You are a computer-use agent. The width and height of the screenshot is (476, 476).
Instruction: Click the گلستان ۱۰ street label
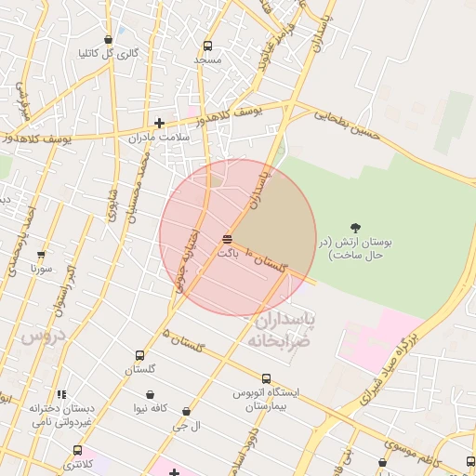(267, 259)
